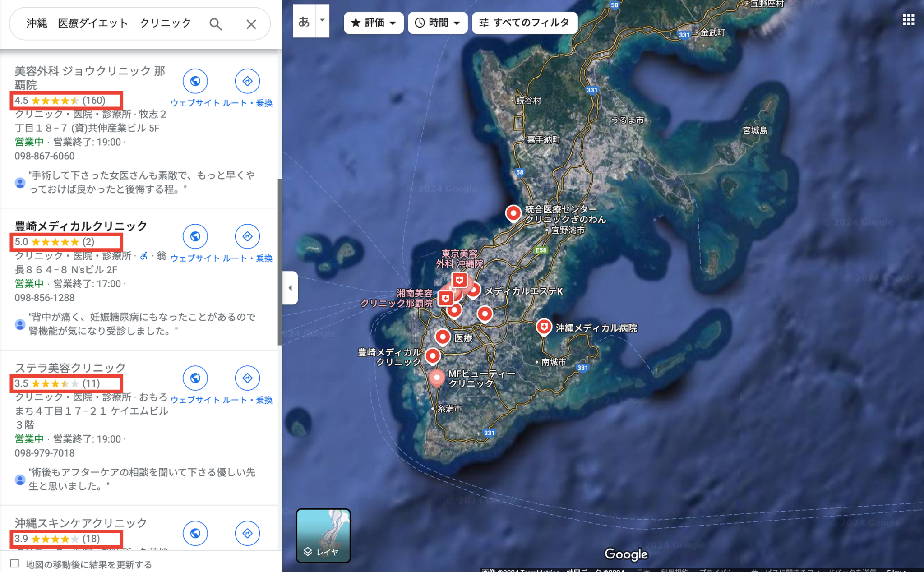Click the 嘉手納町 map label
The width and height of the screenshot is (924, 572).
[x=544, y=140]
